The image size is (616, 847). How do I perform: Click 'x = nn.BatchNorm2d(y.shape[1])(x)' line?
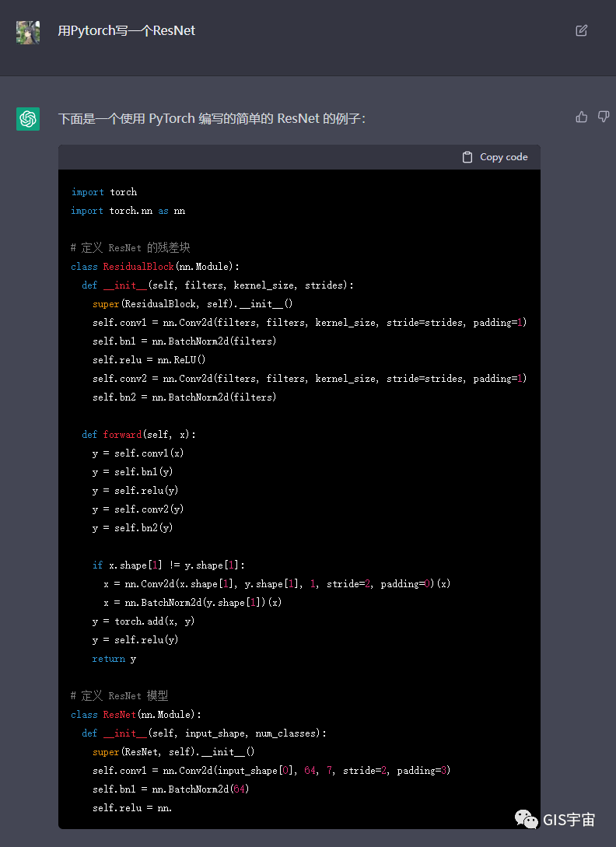click(193, 602)
